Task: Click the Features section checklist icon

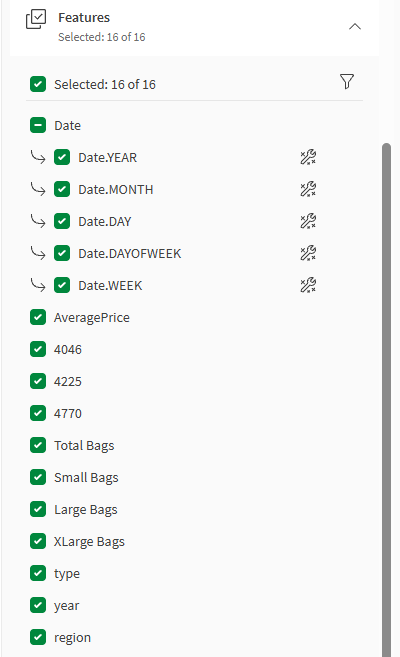Action: pos(36,20)
